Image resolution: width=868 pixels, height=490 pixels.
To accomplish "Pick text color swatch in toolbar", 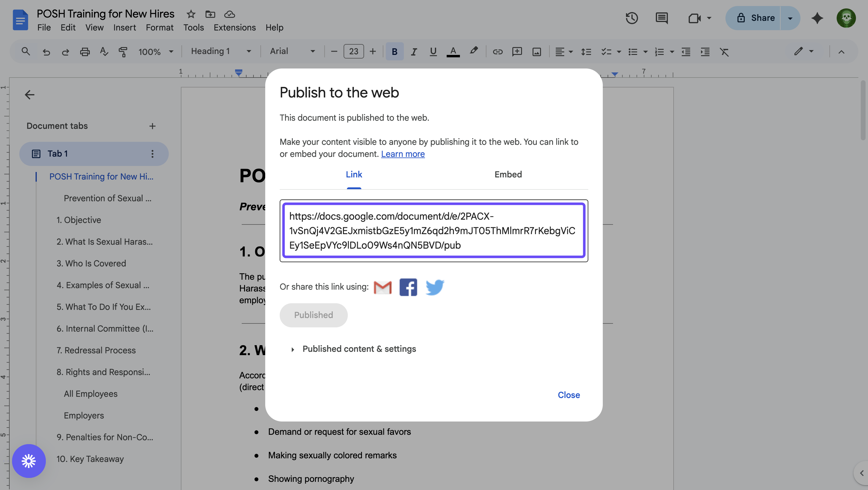I will coord(453,52).
